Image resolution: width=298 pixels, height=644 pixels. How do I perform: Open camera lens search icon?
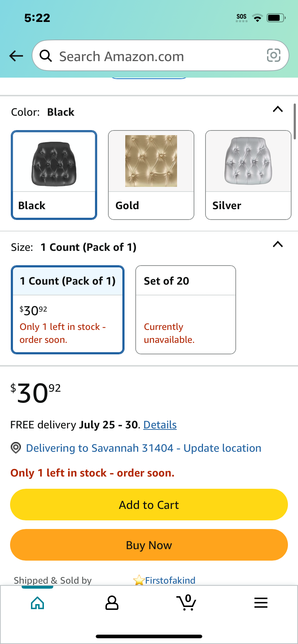(x=274, y=55)
